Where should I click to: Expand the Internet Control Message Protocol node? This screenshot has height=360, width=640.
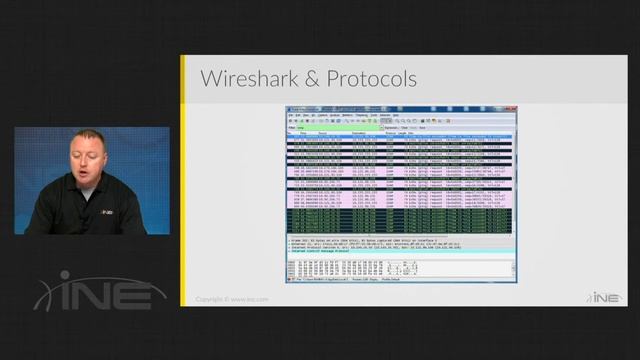point(290,251)
